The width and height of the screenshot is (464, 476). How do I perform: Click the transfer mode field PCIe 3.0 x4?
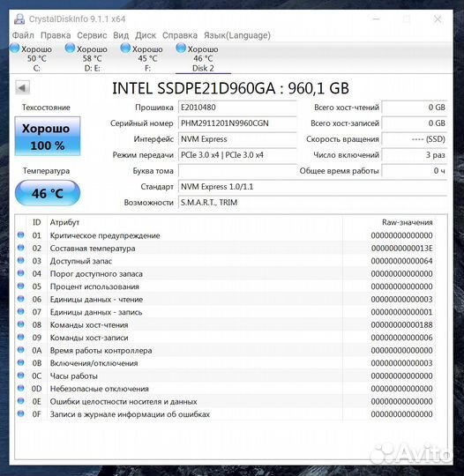tap(237, 155)
